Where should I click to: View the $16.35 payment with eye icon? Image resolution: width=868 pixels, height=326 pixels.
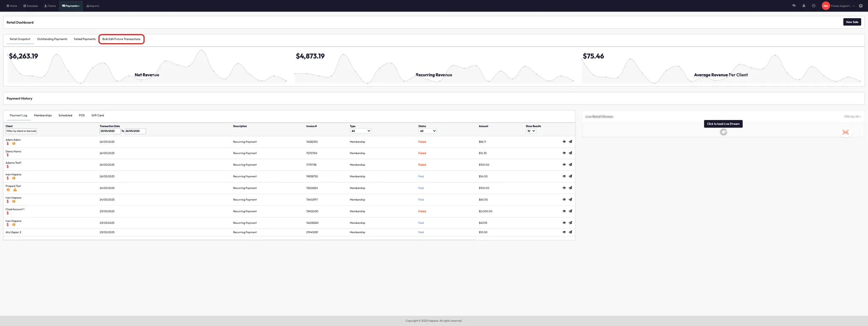click(564, 153)
